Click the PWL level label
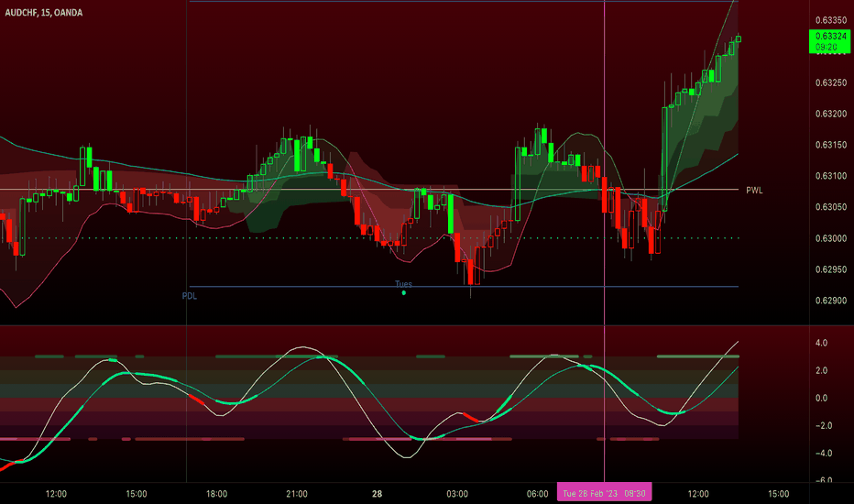The width and height of the screenshot is (854, 504). pyautogui.click(x=754, y=191)
